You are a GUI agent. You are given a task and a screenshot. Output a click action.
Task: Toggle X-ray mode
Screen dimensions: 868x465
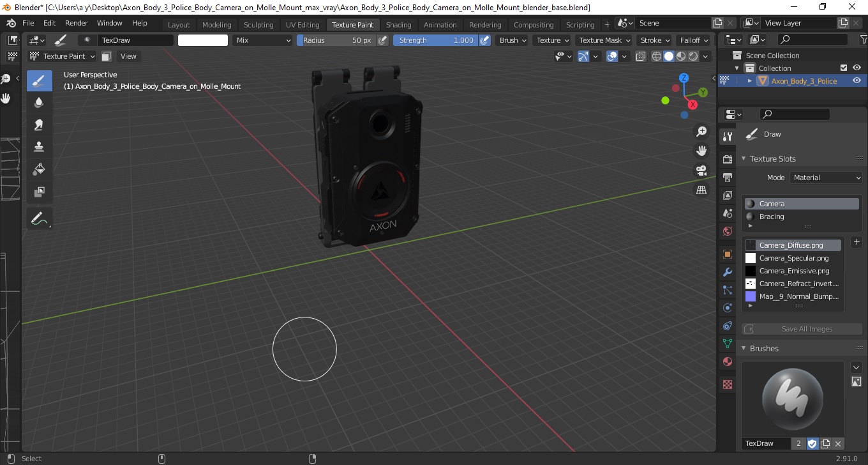coord(641,56)
